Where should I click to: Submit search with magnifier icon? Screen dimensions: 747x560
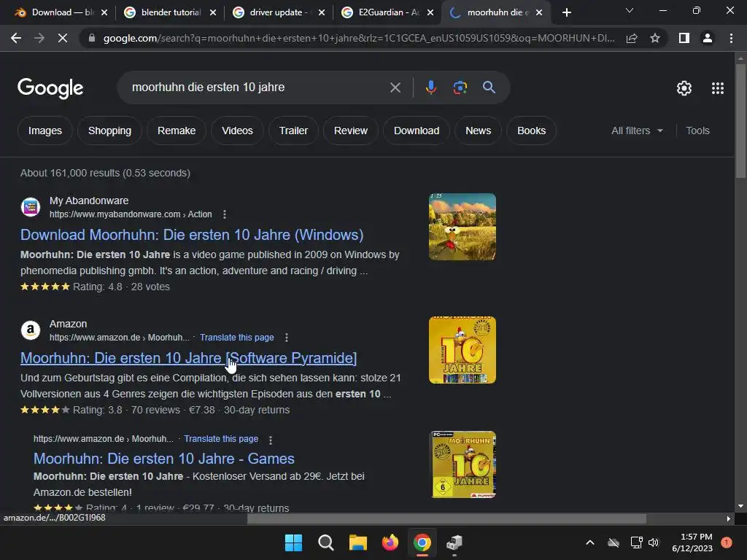coord(489,87)
